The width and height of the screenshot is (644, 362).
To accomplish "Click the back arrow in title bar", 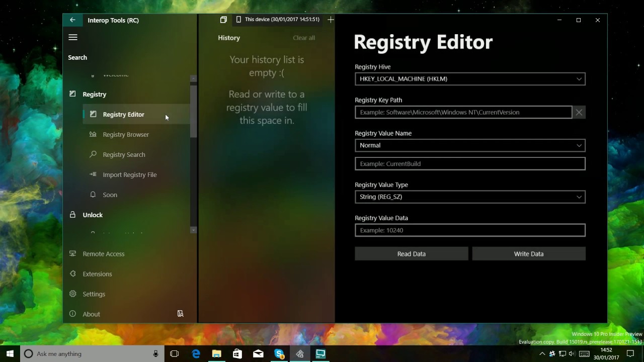I will click(x=72, y=20).
